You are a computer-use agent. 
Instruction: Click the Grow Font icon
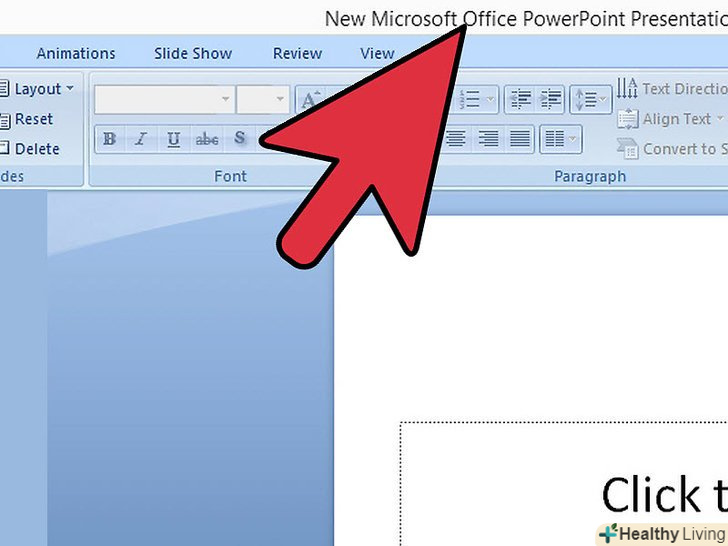tap(310, 99)
